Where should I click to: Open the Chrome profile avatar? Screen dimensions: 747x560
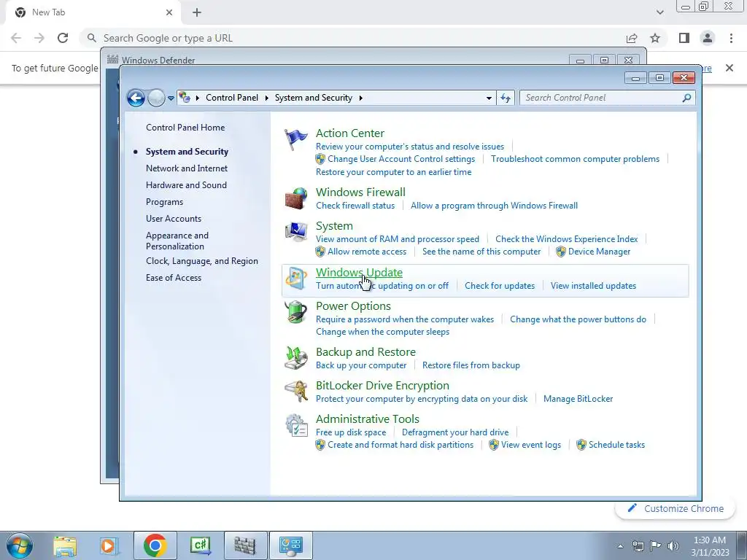tap(708, 38)
